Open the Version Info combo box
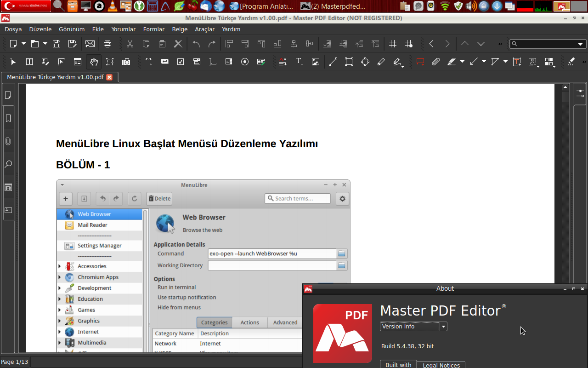 coord(413,327)
